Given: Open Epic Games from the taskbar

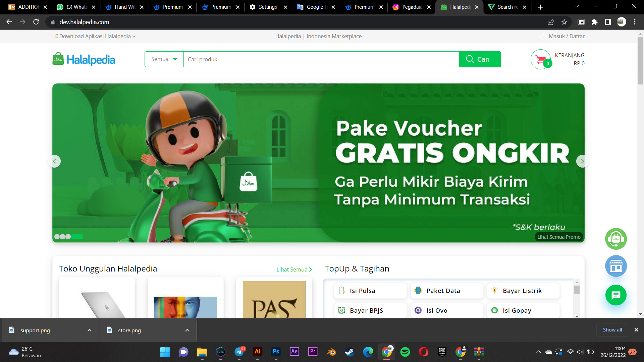Looking at the screenshot, I should (x=442, y=352).
